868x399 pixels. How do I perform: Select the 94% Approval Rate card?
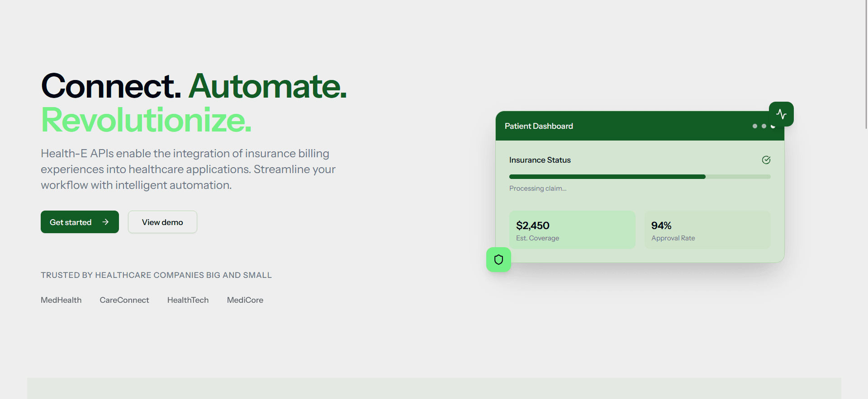point(707,230)
